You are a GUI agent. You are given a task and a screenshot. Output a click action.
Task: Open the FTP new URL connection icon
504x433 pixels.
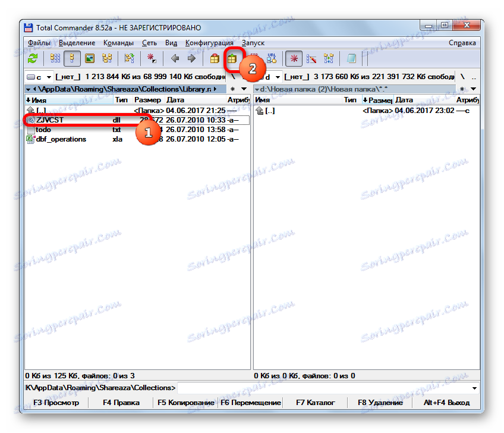pos(272,58)
